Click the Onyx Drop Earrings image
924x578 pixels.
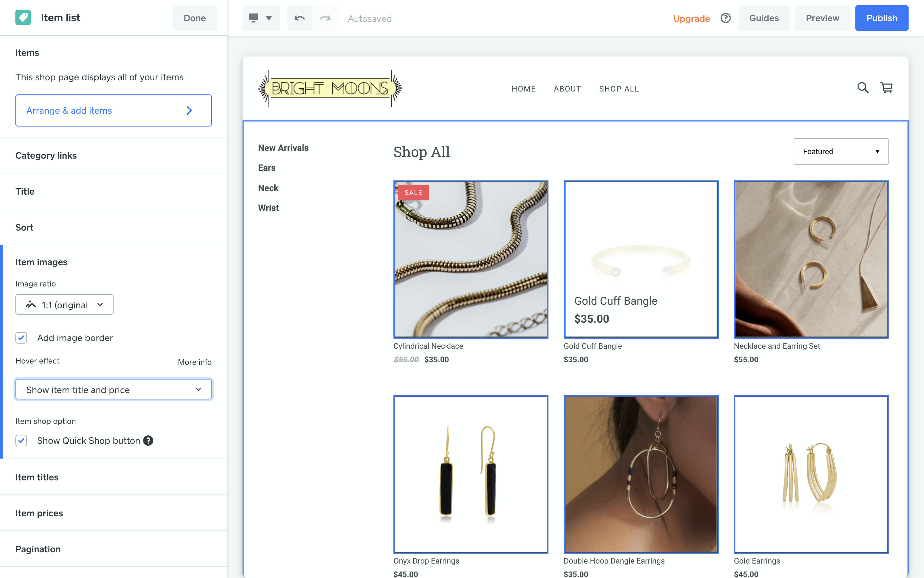pyautogui.click(x=471, y=474)
